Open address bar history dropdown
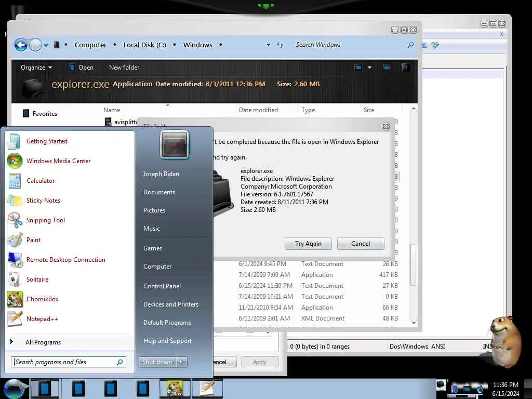The height and width of the screenshot is (399, 532). [x=268, y=45]
